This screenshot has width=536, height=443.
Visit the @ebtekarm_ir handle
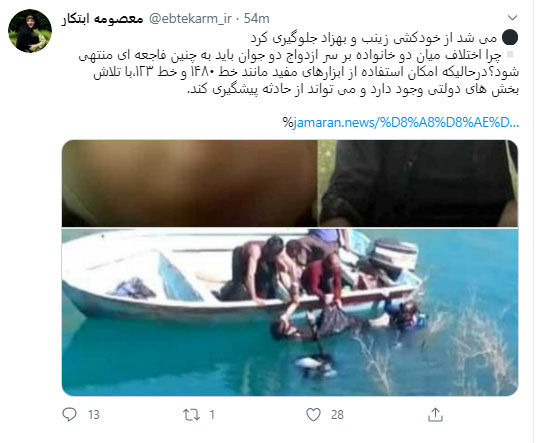coord(190,18)
